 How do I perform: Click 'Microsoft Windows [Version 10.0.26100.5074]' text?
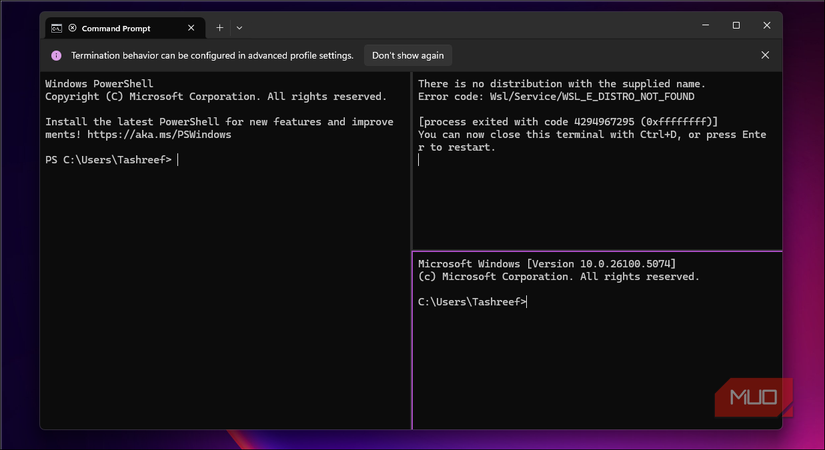(547, 264)
